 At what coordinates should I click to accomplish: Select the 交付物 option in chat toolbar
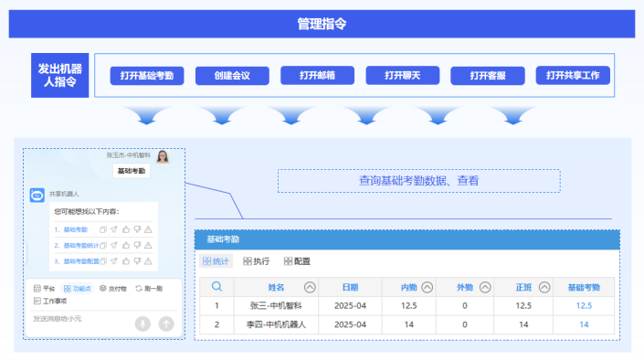coord(113,289)
